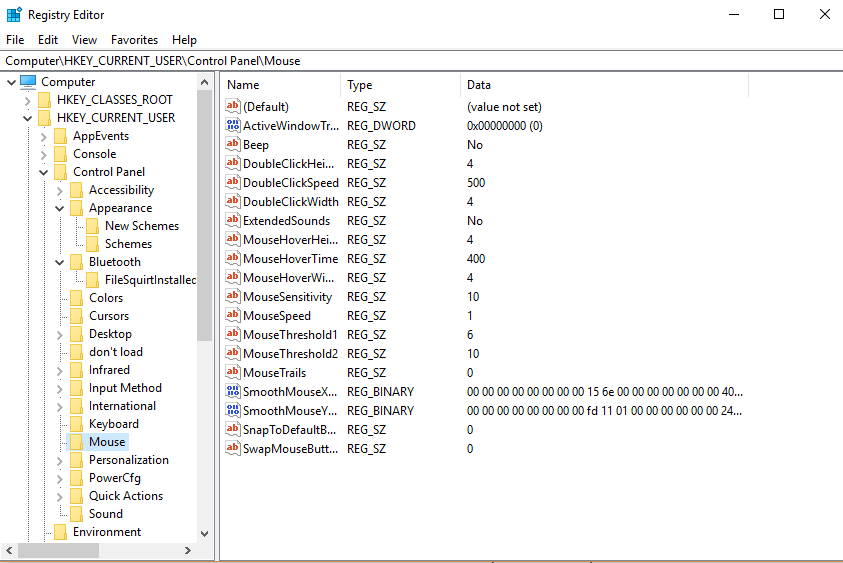Click the Environment key folder icon
Viewport: 843px width, 563px height.
[x=61, y=532]
